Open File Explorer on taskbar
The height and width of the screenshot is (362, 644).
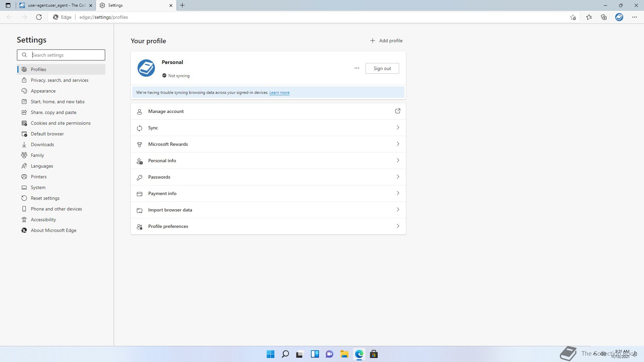click(344, 354)
